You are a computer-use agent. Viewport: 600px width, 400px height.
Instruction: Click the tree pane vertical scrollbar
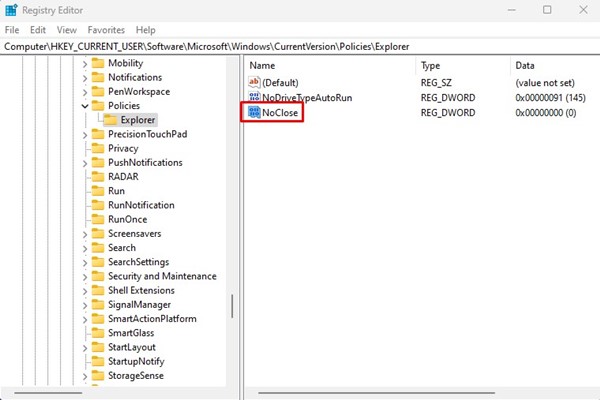(232, 305)
